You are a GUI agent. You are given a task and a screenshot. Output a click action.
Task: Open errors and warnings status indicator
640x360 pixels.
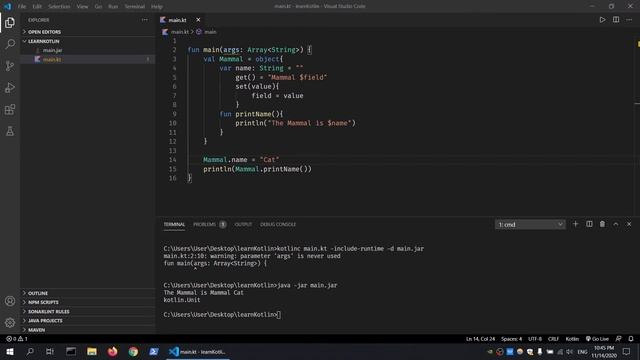(x=17, y=339)
